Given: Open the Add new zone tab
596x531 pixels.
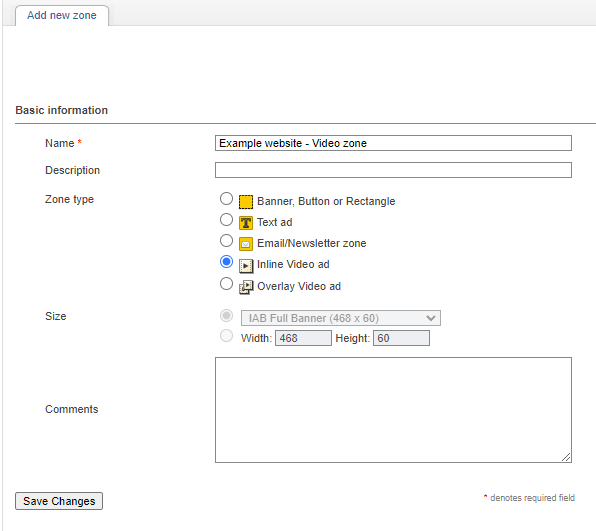Looking at the screenshot, I should tap(62, 15).
